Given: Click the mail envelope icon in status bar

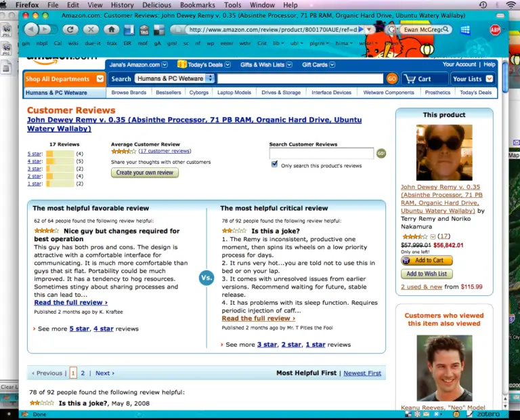Looking at the screenshot, I should point(426,414).
